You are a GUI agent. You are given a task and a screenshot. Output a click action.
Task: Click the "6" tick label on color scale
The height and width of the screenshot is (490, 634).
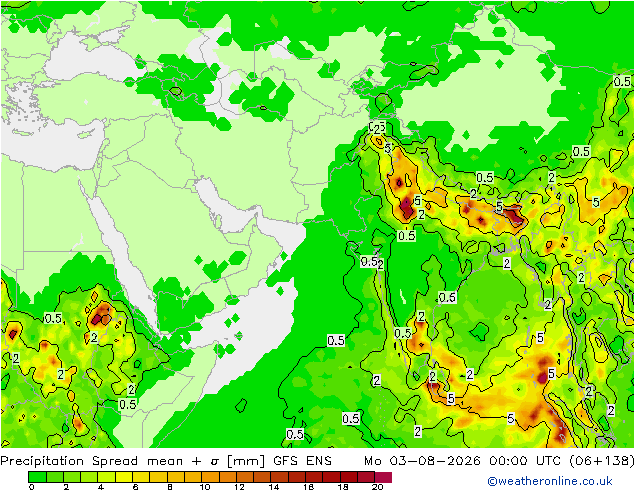135,487
